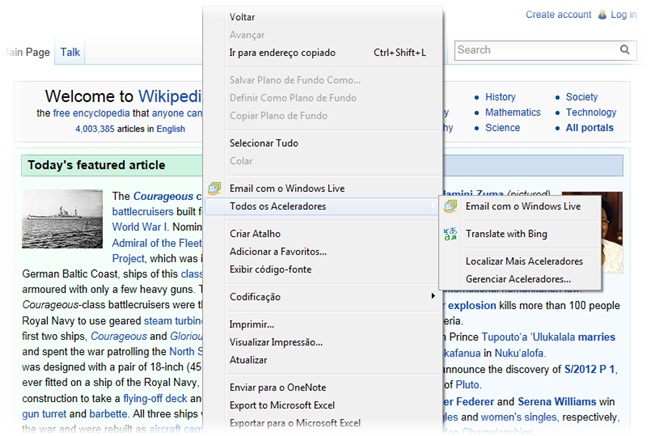Screen dimensions: 650x436
Task: Select Adicionar a Favoritos entry
Action: [x=278, y=252]
